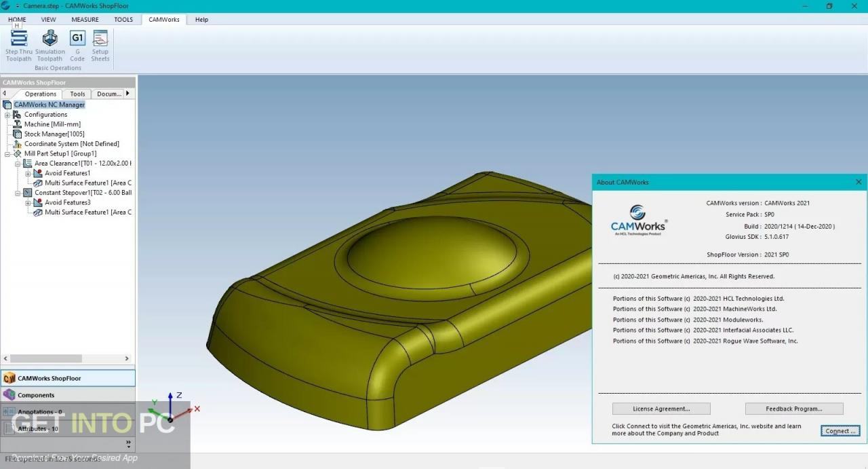Select Multi Surface Feature1 icon under Area Clearance1

[38, 183]
